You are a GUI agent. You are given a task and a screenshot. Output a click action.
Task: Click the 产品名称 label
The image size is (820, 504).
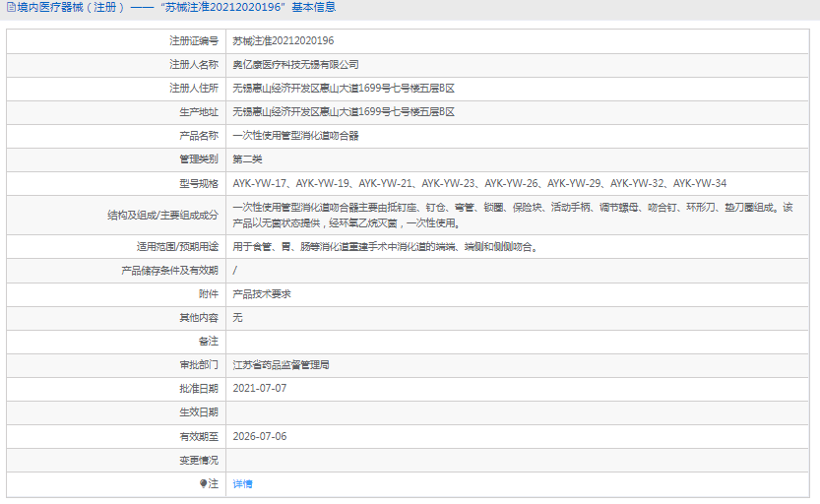(199, 136)
